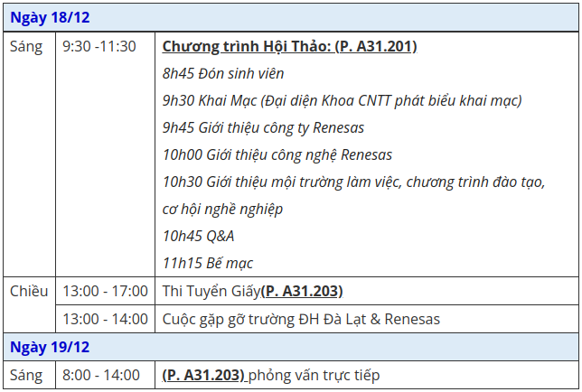
Task: Click '10h30 Giới thiệu môi trường làm việc' line
Action: [353, 182]
